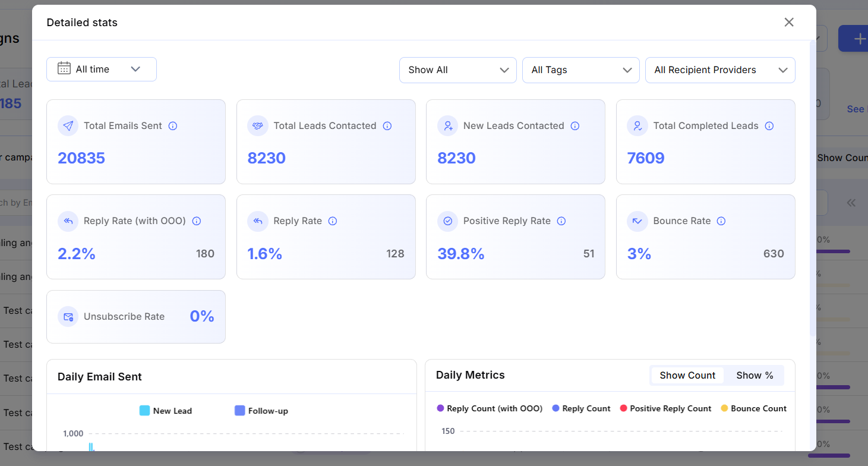
Task: Click the Reply Rate (with OOO) reply icon
Action: click(68, 221)
